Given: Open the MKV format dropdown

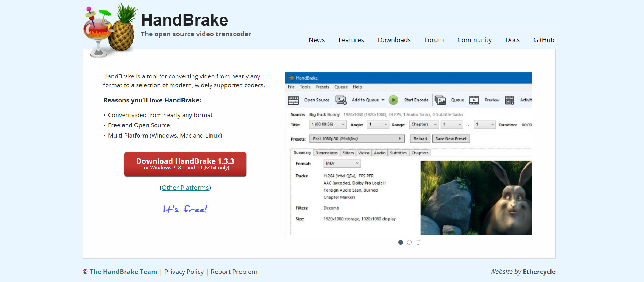Looking at the screenshot, I should click(342, 163).
